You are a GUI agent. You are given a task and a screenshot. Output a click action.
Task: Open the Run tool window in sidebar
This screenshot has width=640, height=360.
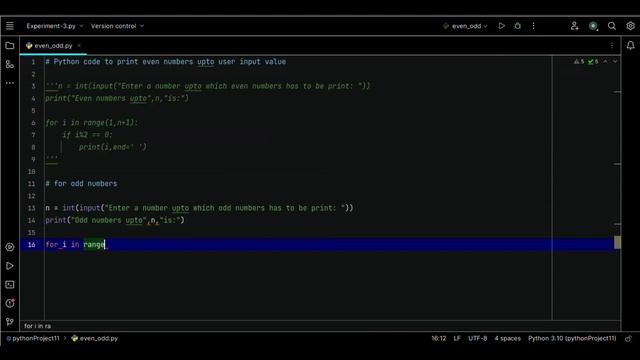(x=10, y=266)
